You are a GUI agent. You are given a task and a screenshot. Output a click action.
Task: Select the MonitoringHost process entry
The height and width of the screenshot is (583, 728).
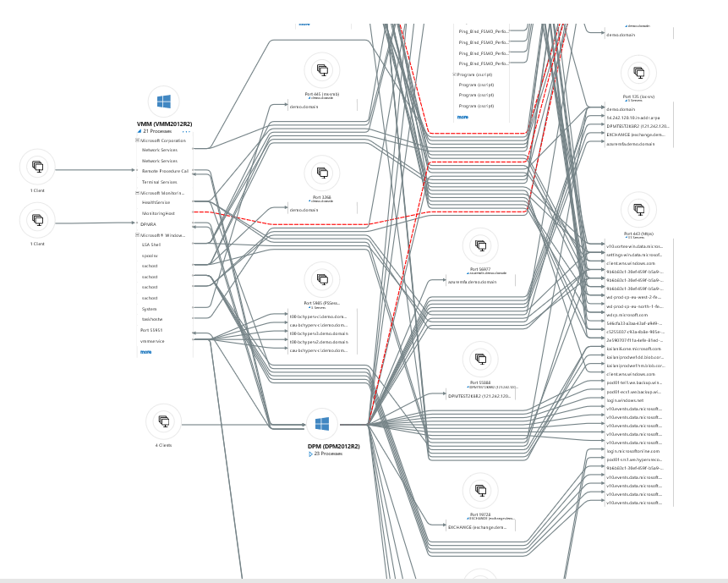tap(158, 213)
